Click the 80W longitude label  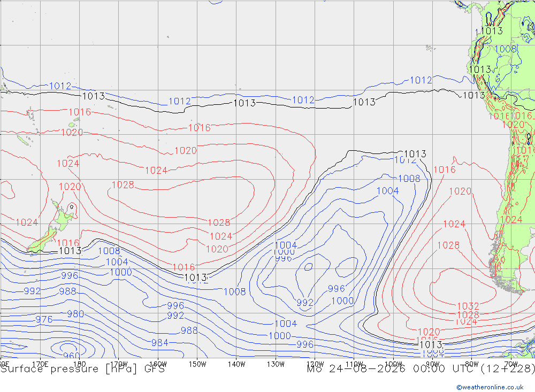[472, 364]
